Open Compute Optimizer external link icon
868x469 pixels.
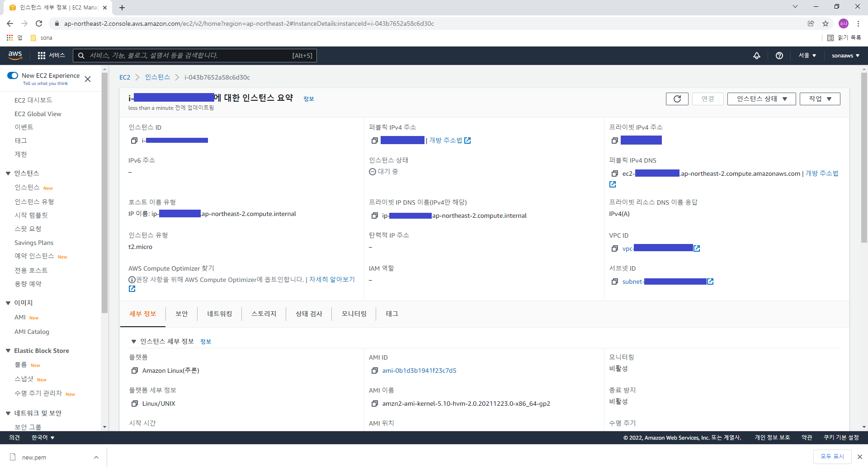click(132, 289)
